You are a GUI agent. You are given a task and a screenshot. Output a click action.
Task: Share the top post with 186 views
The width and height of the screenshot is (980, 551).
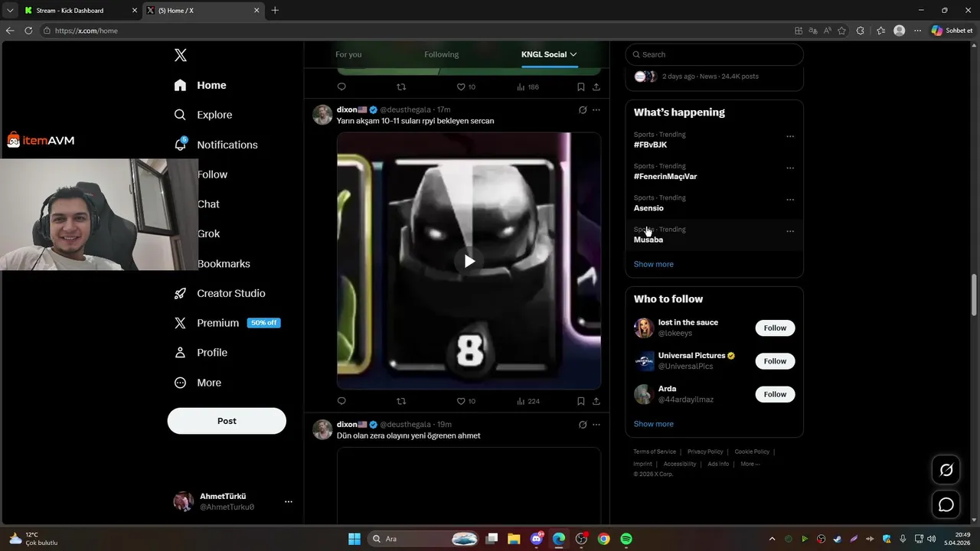coord(596,86)
